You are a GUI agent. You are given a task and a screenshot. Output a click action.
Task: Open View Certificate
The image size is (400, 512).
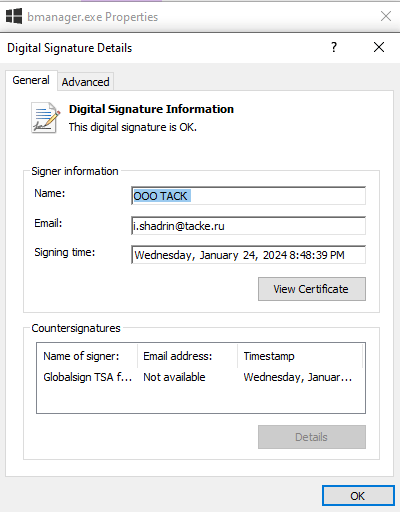click(312, 289)
